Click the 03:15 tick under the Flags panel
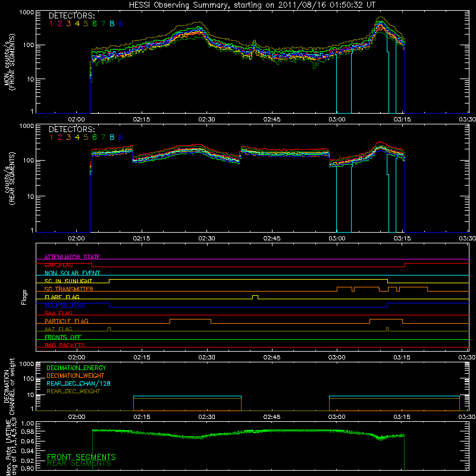 [x=402, y=358]
